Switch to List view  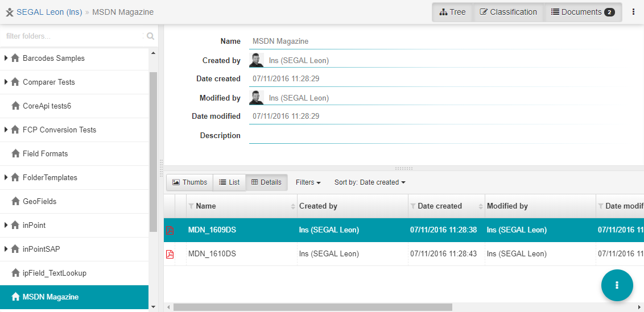click(x=229, y=182)
